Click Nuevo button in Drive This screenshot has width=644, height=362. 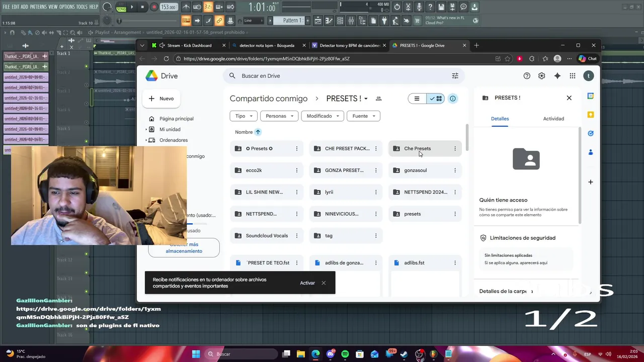click(161, 99)
